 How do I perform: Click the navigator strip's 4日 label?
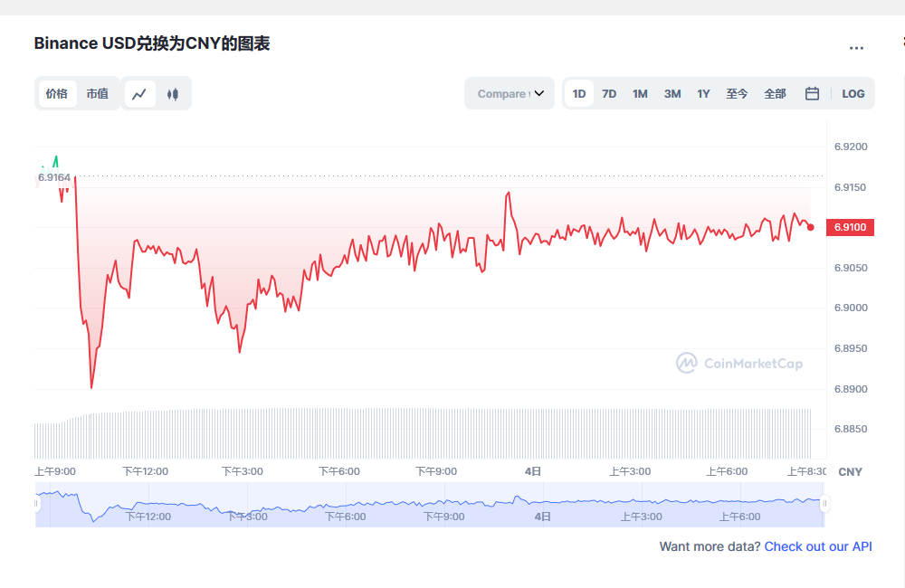542,517
